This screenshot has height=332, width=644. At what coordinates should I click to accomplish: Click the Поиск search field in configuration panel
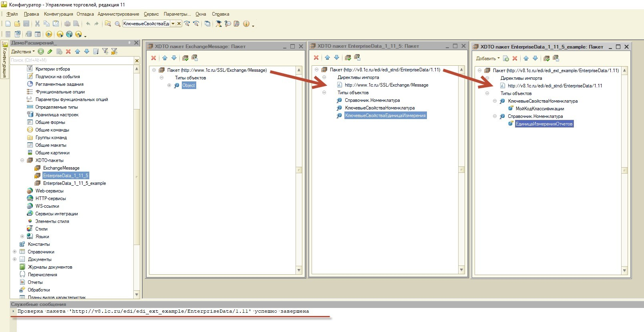[71, 60]
